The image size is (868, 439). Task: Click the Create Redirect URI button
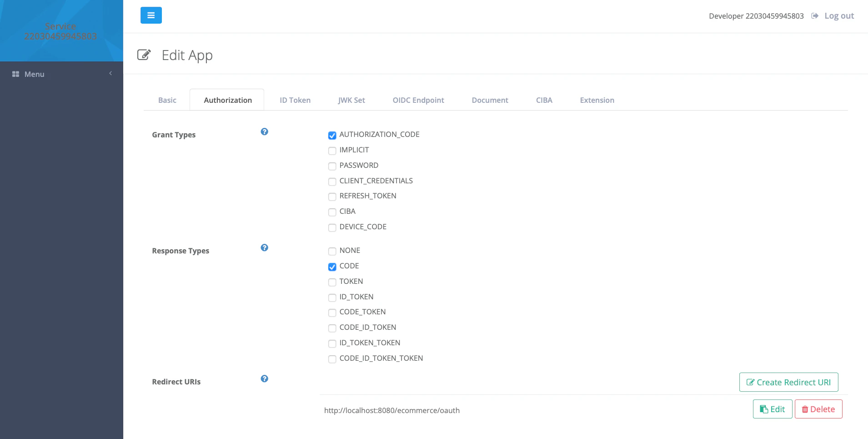click(x=788, y=382)
